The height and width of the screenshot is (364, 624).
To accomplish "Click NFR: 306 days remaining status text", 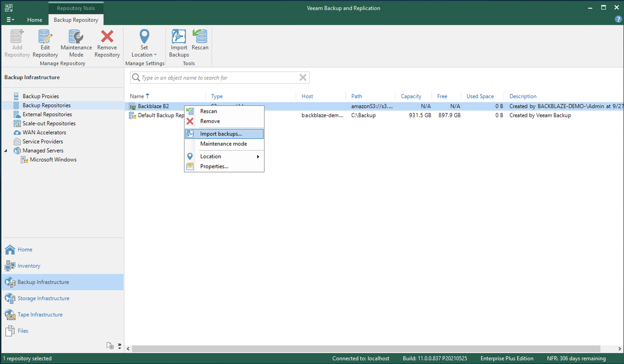I will (x=576, y=358).
